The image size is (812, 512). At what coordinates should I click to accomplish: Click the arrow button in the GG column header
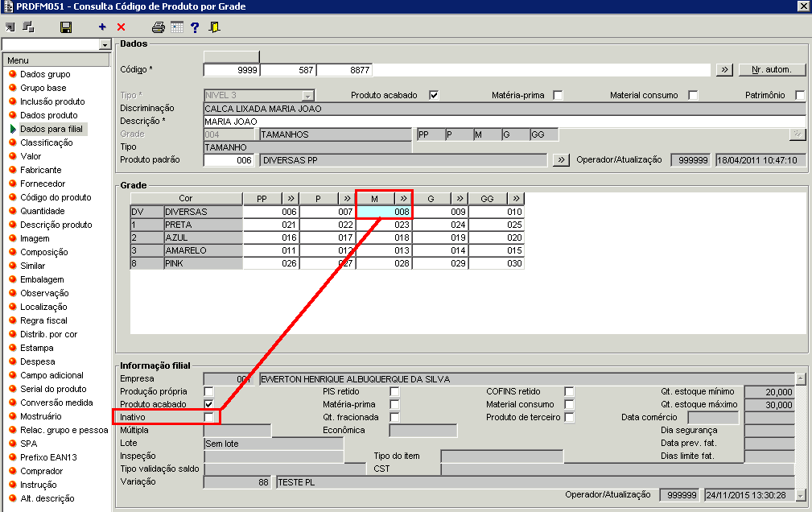tap(517, 199)
